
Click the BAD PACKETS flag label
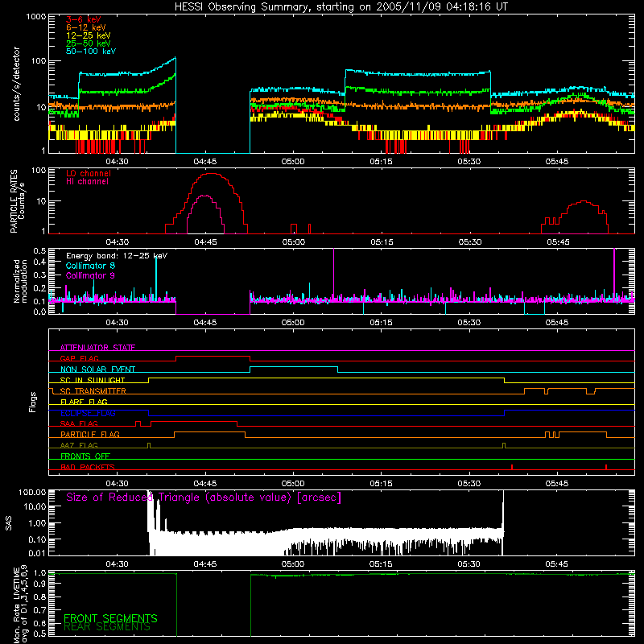[x=88, y=467]
